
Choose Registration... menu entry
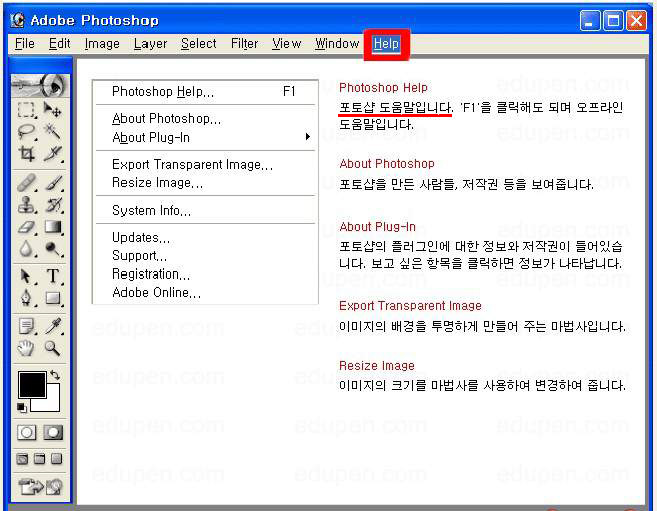click(205, 274)
